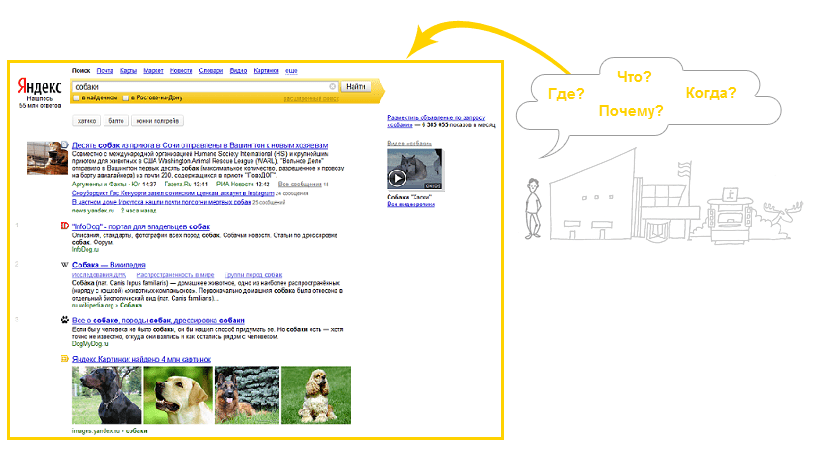Click the 'балто' suggestion button
Screen dimensions: 814x461
click(116, 121)
